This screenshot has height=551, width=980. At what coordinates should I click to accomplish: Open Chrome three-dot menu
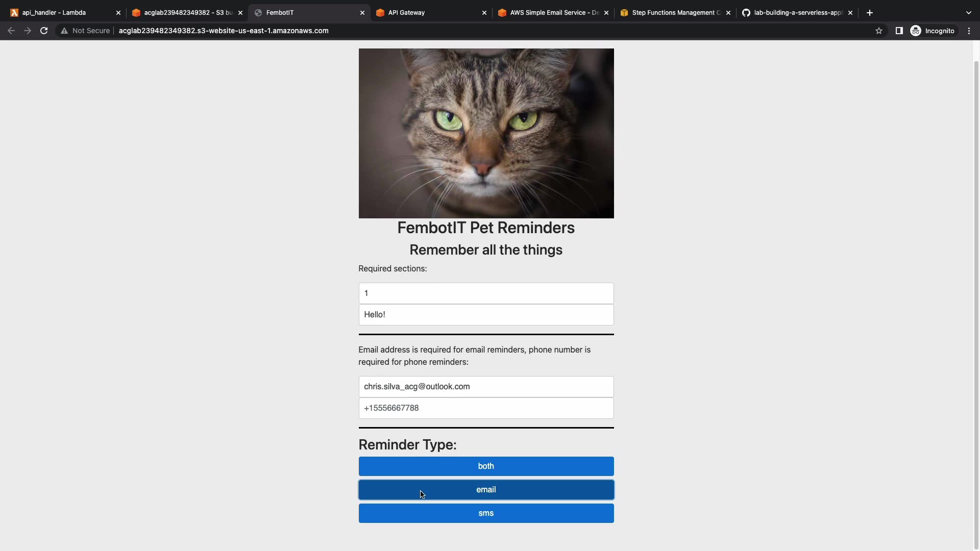coord(969,31)
